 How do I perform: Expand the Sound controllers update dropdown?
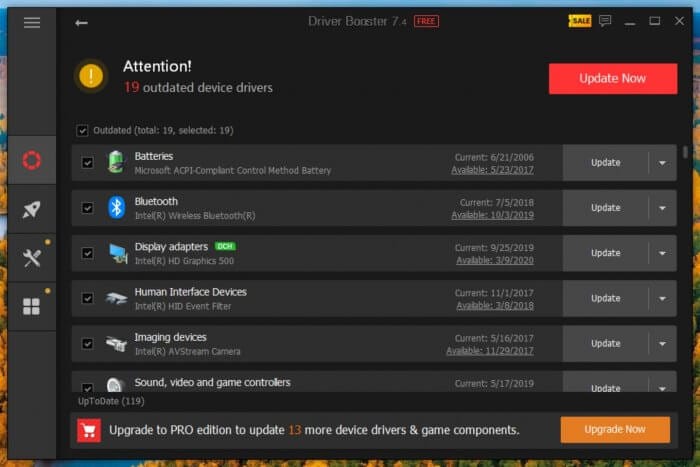[662, 387]
